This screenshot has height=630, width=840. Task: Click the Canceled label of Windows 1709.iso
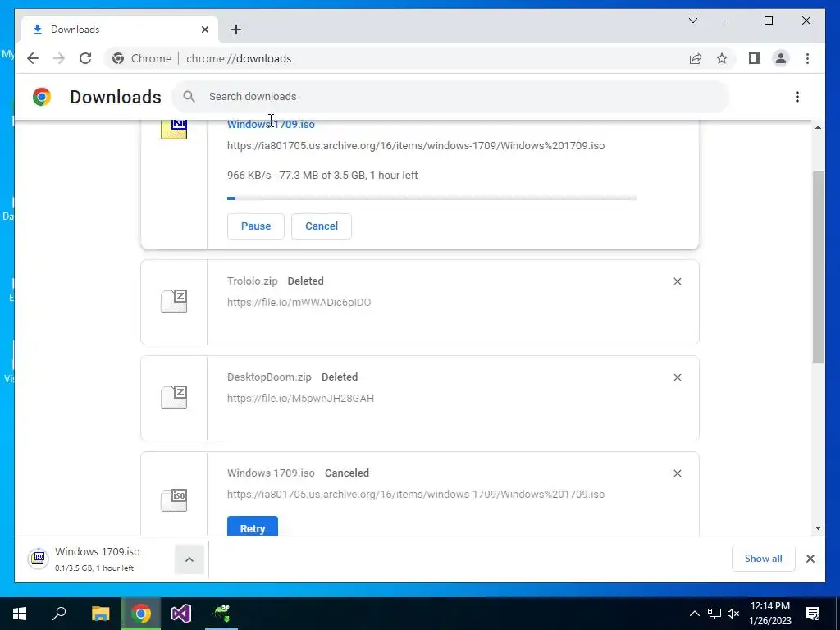coord(347,473)
